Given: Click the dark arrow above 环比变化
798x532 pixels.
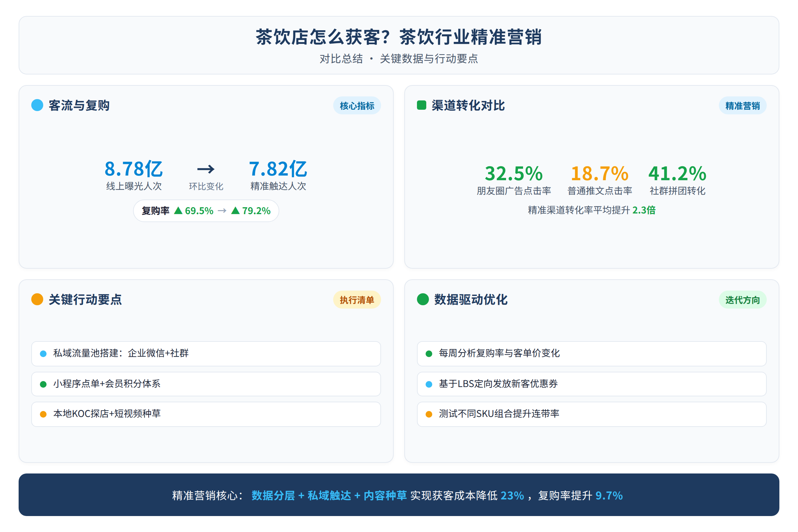Looking at the screenshot, I should pyautogui.click(x=206, y=169).
